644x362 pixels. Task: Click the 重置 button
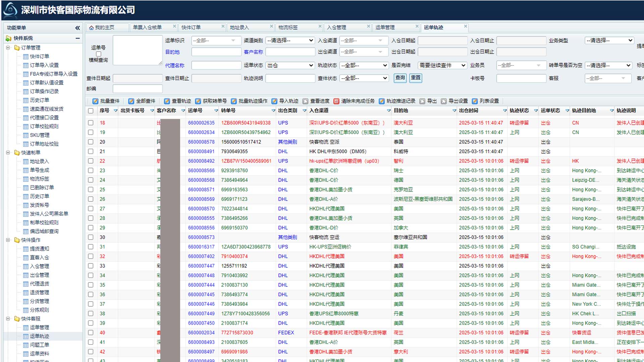[x=416, y=78]
